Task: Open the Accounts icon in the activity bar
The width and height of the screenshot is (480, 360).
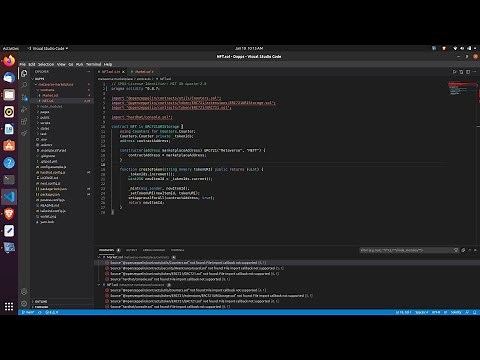Action: (x=24, y=291)
